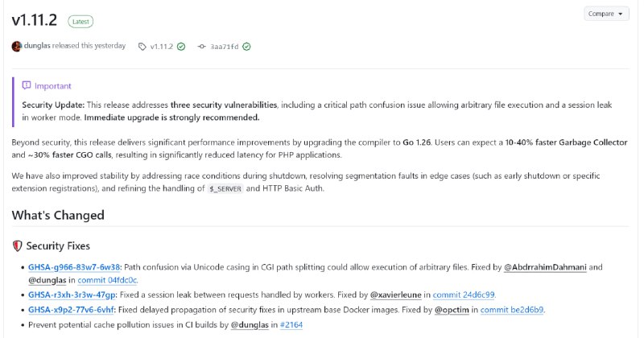Open pull request #2164
Screen dimensions: 644x338
[291, 325]
